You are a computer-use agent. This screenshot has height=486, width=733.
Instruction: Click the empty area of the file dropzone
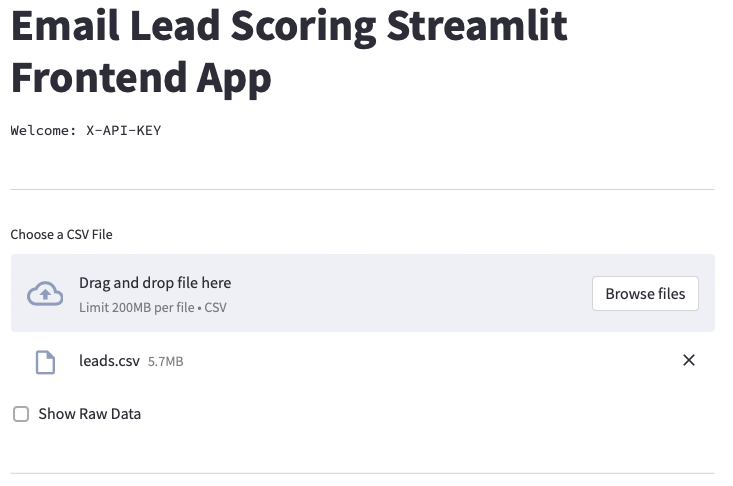point(411,293)
